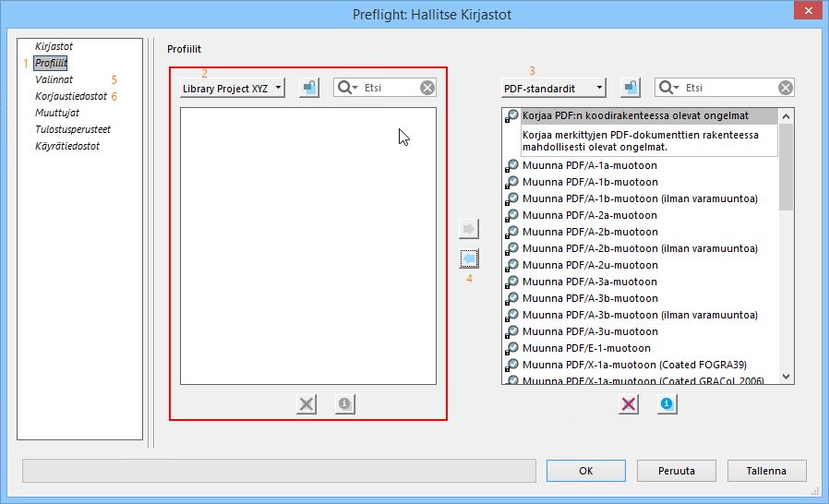
Task: Select Muunna PDF/A-3b-muotoon (ilman varamuuntoa)
Action: (641, 315)
